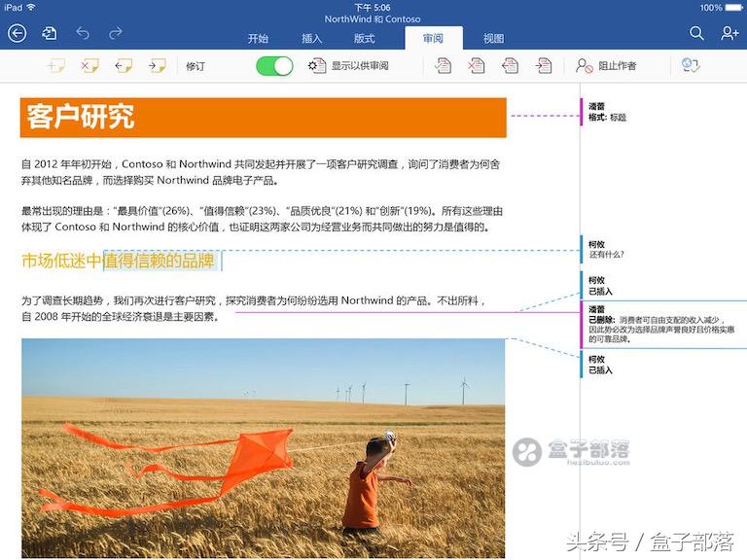Select the 审阅 tab
747x560 pixels.
point(433,38)
